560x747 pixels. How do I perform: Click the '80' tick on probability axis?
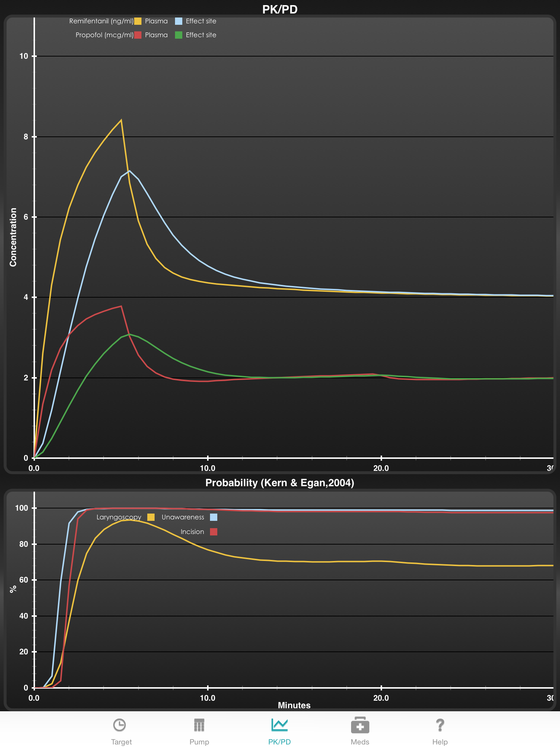click(24, 544)
